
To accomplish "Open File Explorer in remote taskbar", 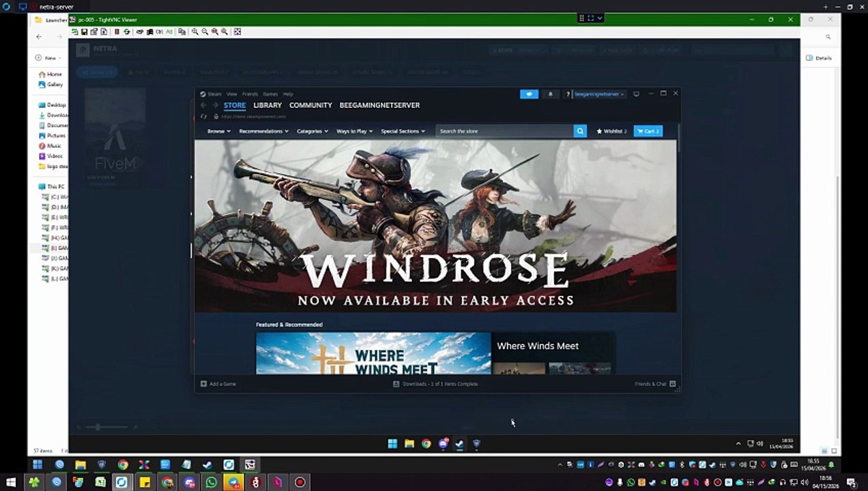I will tap(409, 444).
